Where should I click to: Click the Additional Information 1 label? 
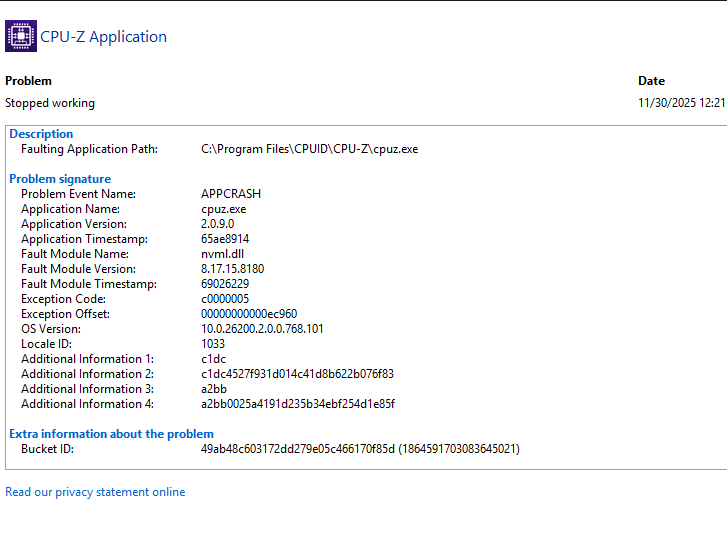click(x=88, y=359)
